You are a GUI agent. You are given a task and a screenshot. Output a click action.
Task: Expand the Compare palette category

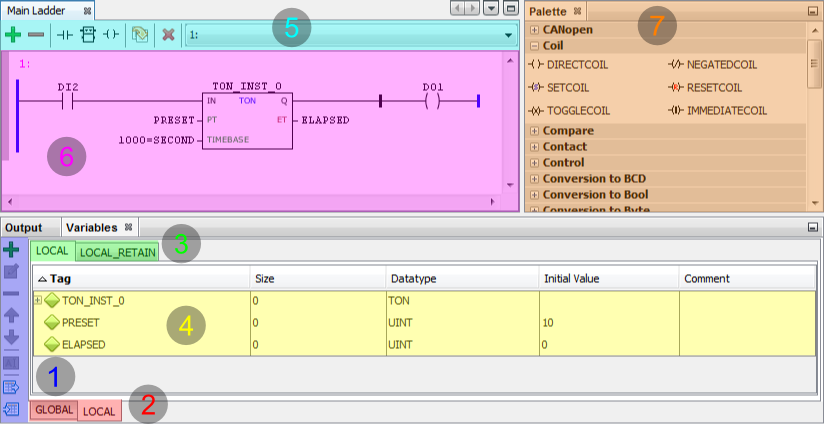pyautogui.click(x=535, y=131)
